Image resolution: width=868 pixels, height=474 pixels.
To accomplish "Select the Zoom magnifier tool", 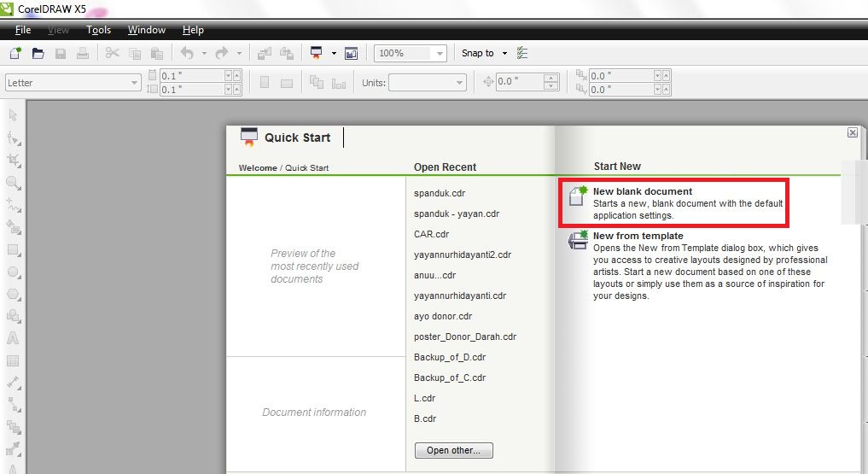I will (x=14, y=183).
